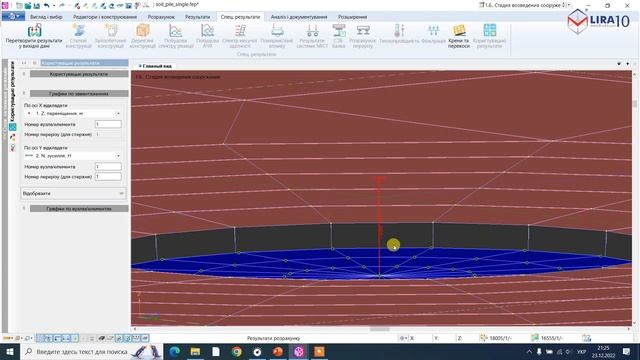Open the Редактори і конструювання tab
Viewport: 640px width, 360px height.
click(105, 17)
